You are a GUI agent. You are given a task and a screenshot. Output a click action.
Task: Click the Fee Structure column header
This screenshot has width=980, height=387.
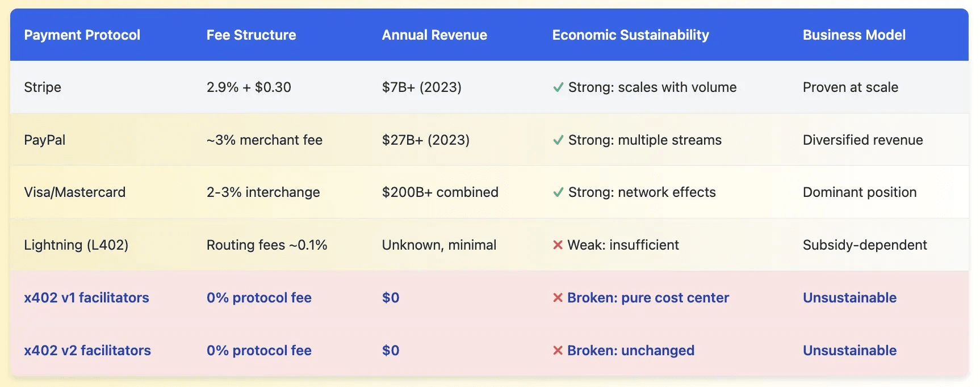(251, 35)
